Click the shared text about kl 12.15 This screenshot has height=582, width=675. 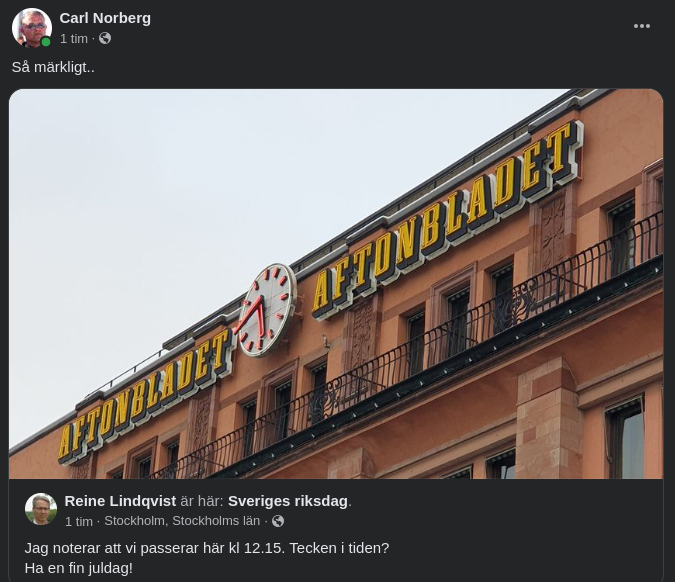(x=207, y=548)
